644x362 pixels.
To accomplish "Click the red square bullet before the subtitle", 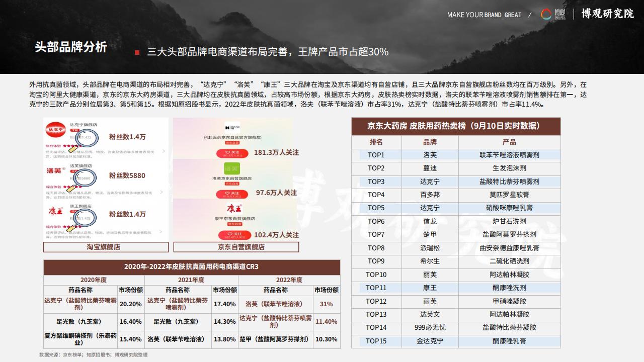I will [137, 52].
